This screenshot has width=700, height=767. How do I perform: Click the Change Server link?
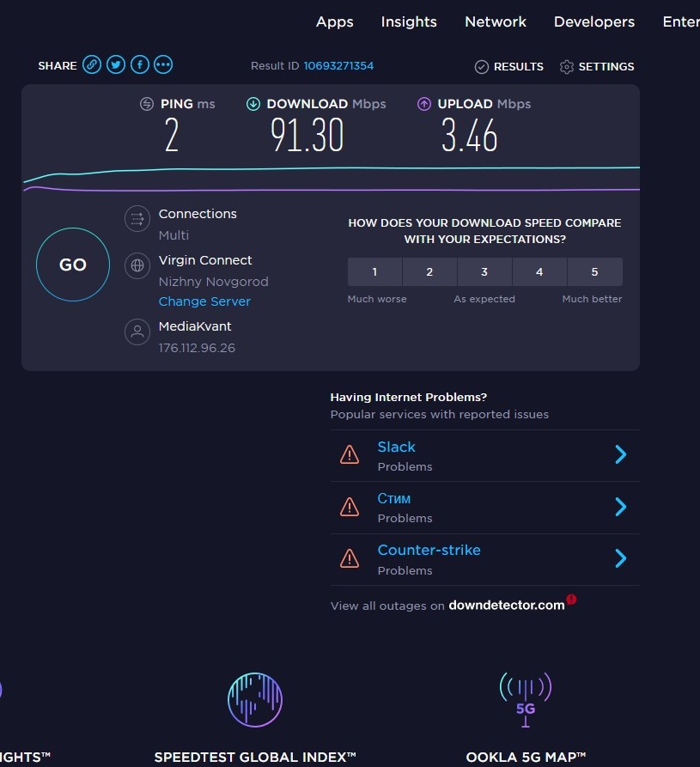[204, 301]
